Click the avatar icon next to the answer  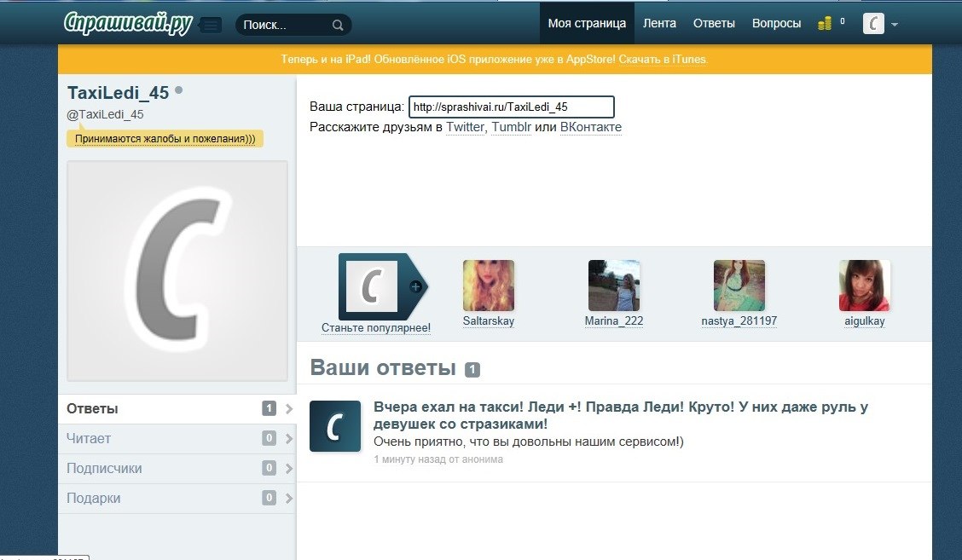tap(334, 425)
